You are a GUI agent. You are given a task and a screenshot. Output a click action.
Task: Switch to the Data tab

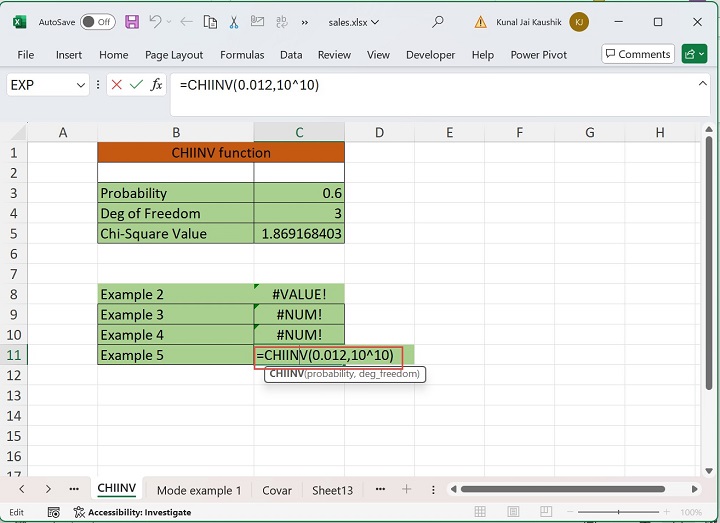(291, 55)
